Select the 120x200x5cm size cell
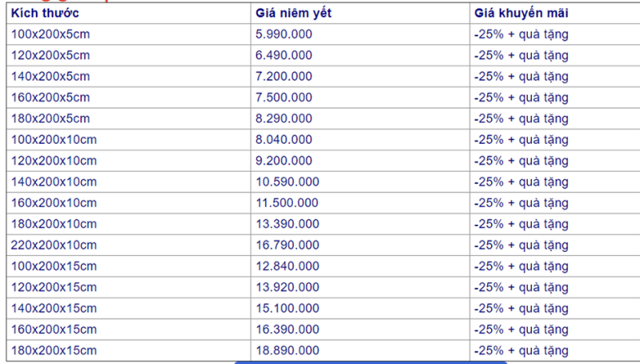640x364 pixels. 50,55
